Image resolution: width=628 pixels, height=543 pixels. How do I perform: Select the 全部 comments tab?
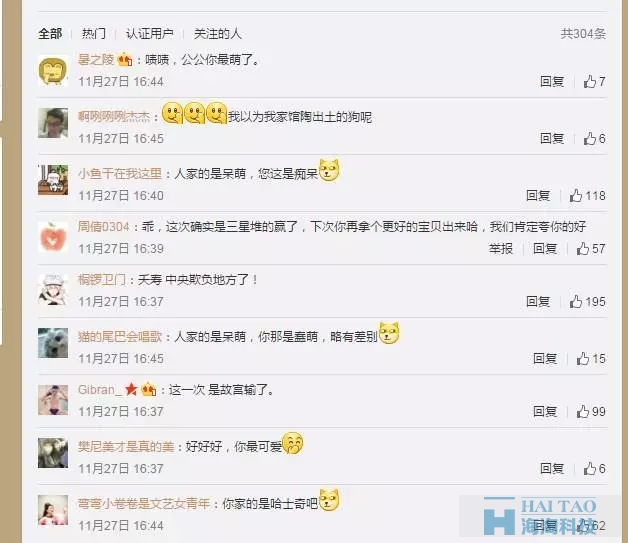(50, 34)
